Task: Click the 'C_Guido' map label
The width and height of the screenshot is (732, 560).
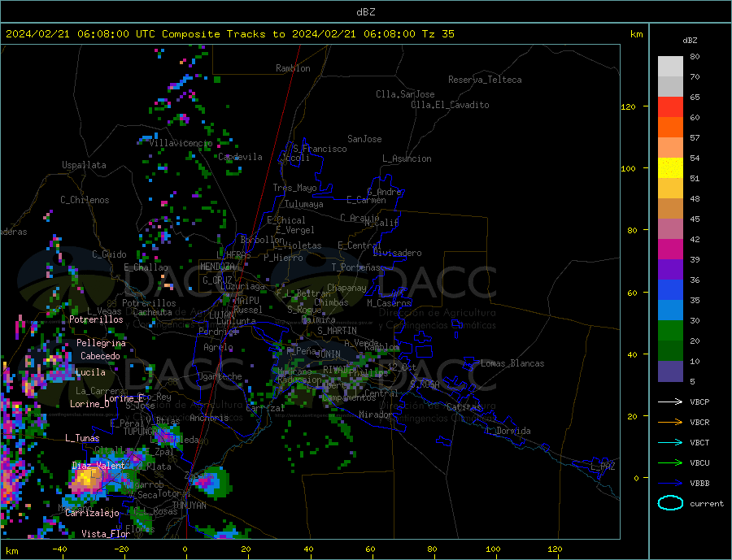Action: click(x=109, y=254)
